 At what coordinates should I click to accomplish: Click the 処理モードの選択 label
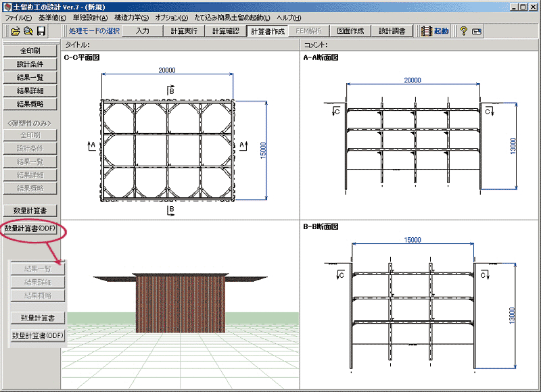coord(94,31)
